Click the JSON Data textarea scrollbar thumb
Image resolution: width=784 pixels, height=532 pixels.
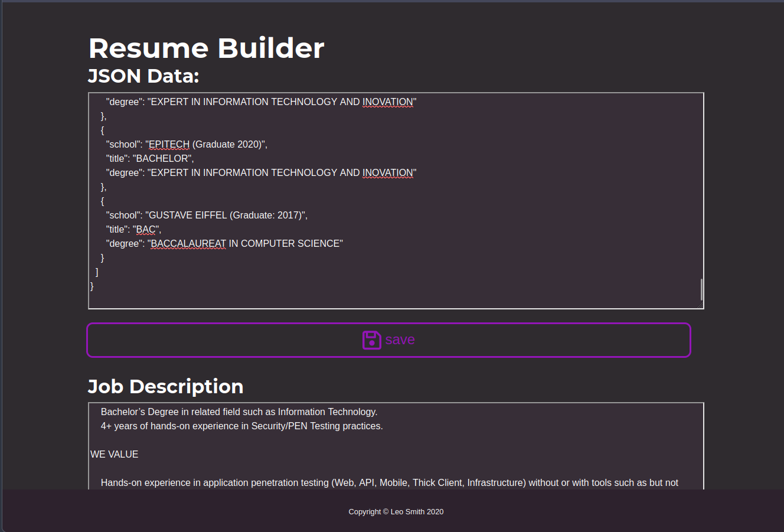(x=701, y=289)
